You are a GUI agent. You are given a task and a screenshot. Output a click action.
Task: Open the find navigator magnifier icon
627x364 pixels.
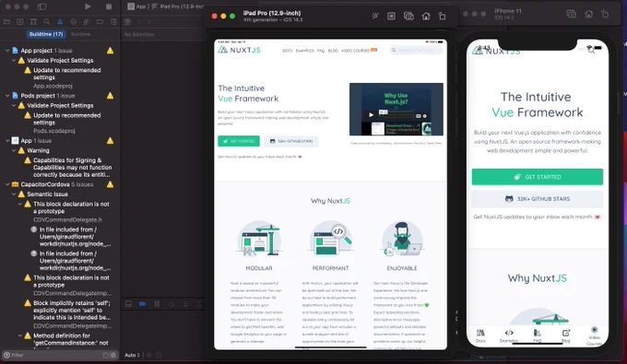point(47,21)
